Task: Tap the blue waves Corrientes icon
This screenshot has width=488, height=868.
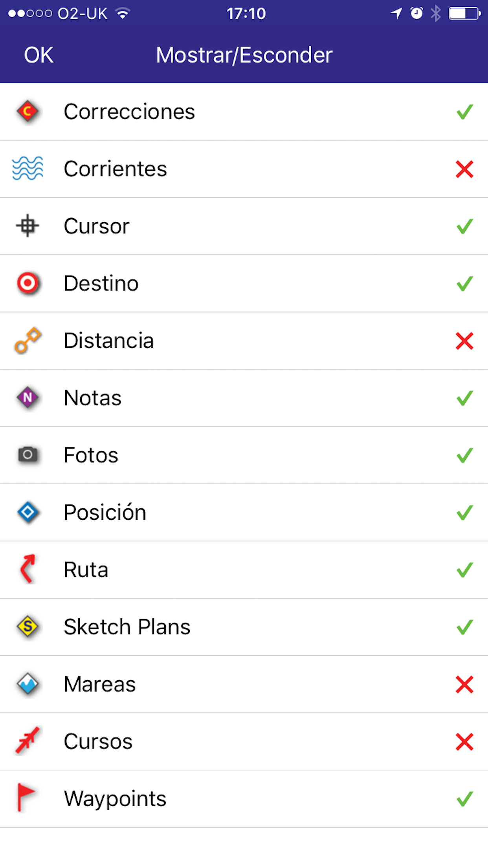Action: coord(28,169)
